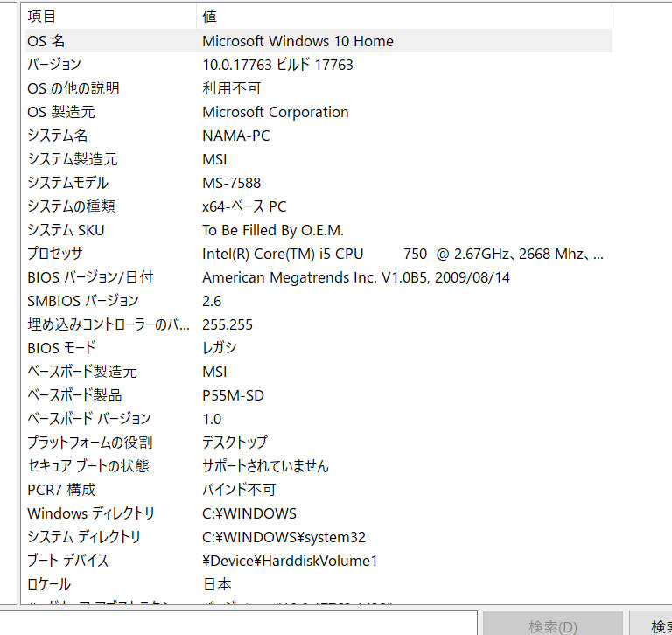Click the value To Be Filled By O.E.M.
Screen dimensions: 672x635
point(273,230)
